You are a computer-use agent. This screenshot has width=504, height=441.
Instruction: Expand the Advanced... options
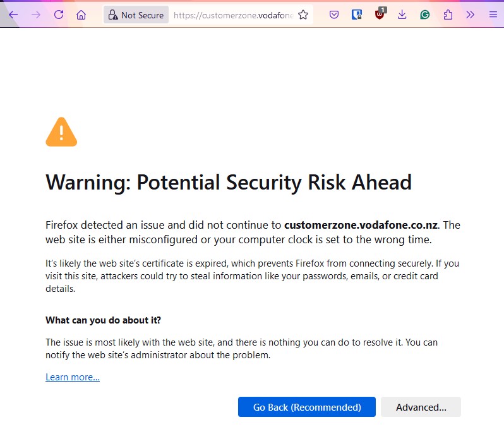(x=421, y=408)
